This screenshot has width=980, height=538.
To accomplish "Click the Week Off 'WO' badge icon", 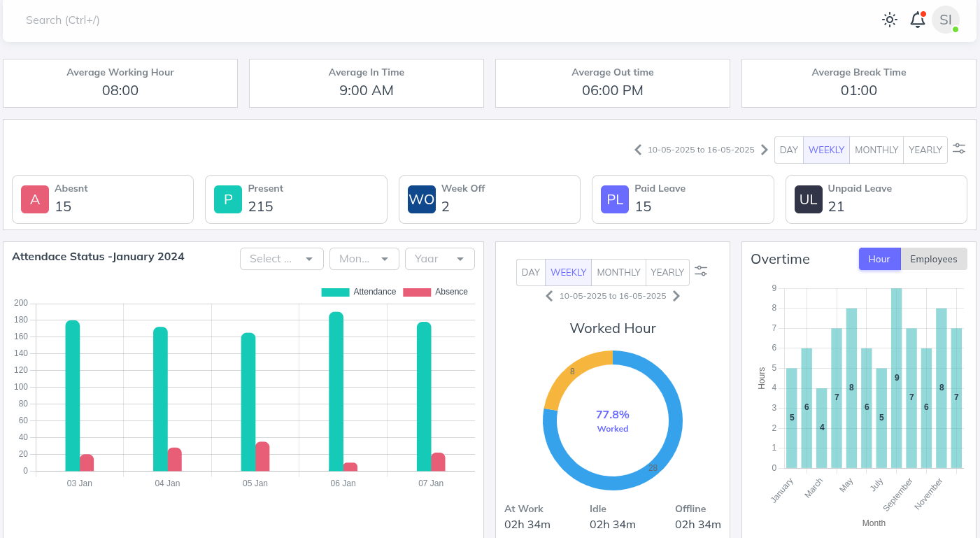I will [x=421, y=199].
